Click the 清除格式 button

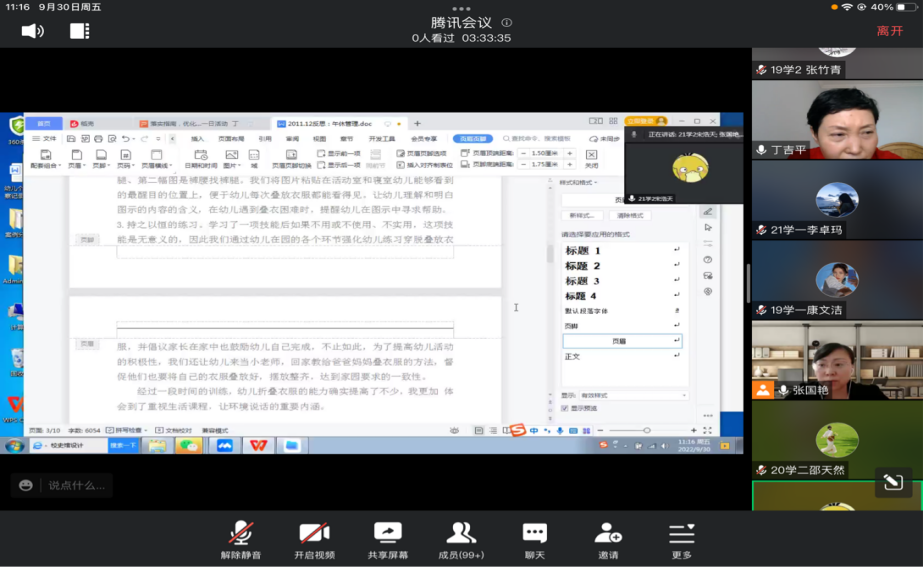point(630,215)
